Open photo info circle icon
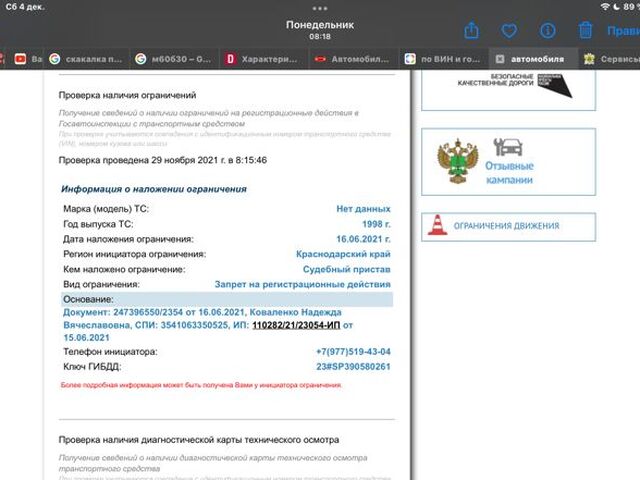The image size is (640, 480). (547, 31)
